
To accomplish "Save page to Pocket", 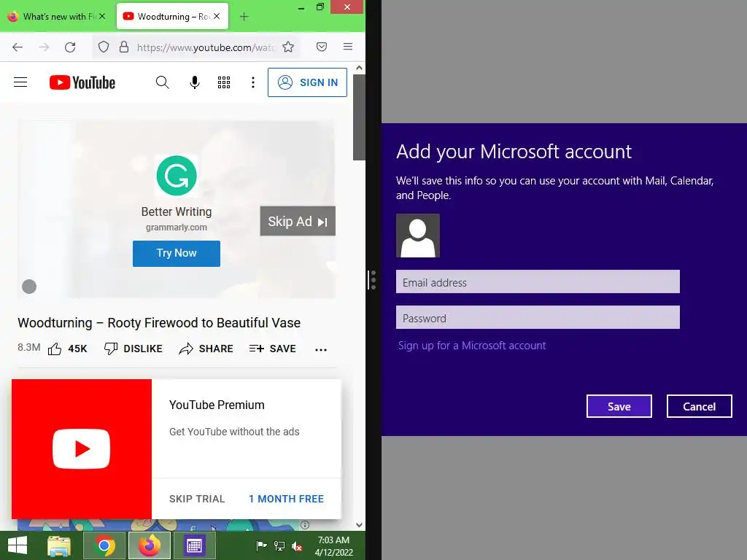I will (x=322, y=47).
